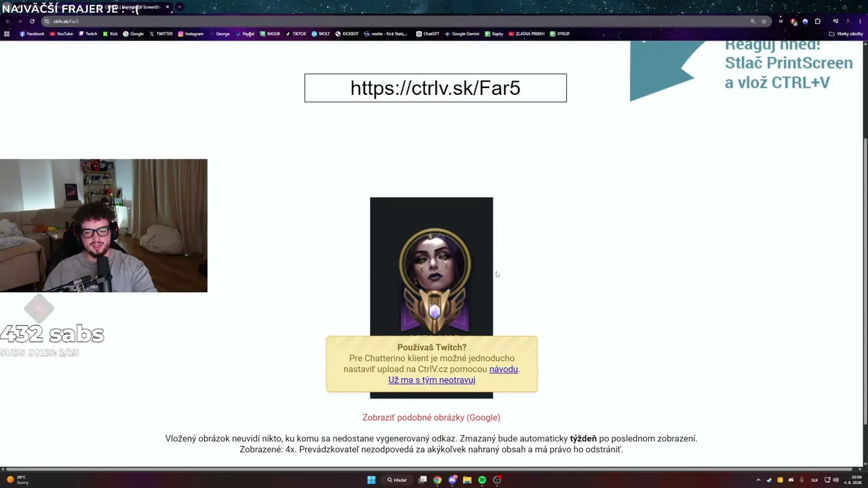This screenshot has width=868, height=488.
Task: Launch Spotify from the taskbar
Action: click(482, 480)
